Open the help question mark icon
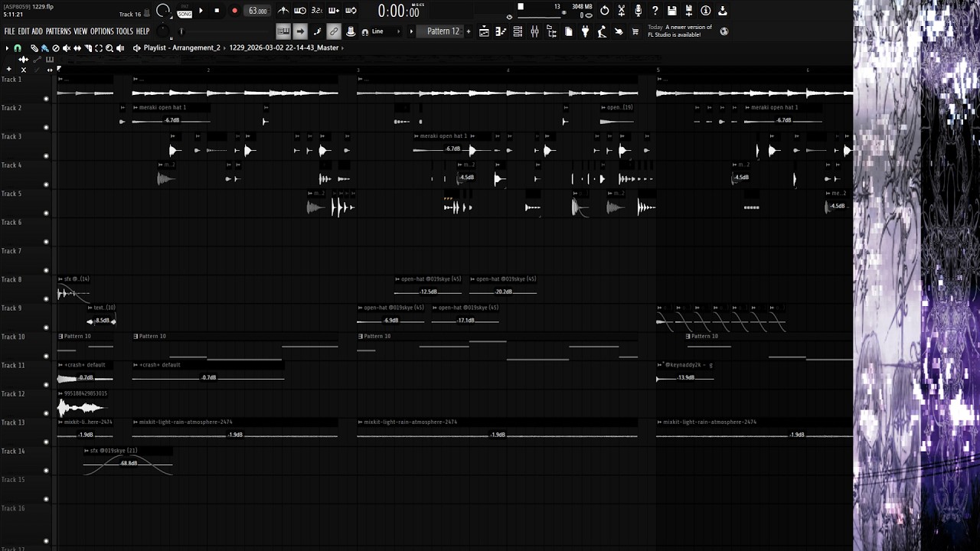This screenshot has height=551, width=980. [x=655, y=11]
